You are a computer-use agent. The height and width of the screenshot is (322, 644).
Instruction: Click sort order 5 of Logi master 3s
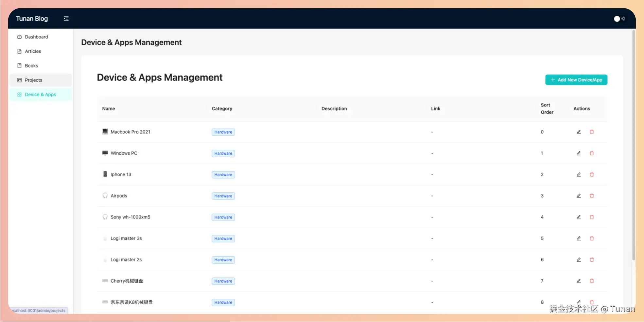(542, 238)
